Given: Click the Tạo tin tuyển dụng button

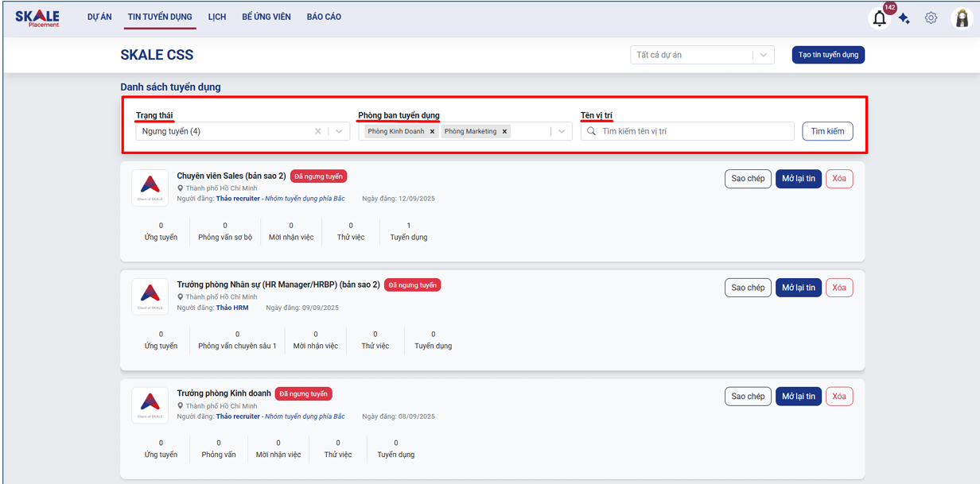Looking at the screenshot, I should pyautogui.click(x=828, y=55).
